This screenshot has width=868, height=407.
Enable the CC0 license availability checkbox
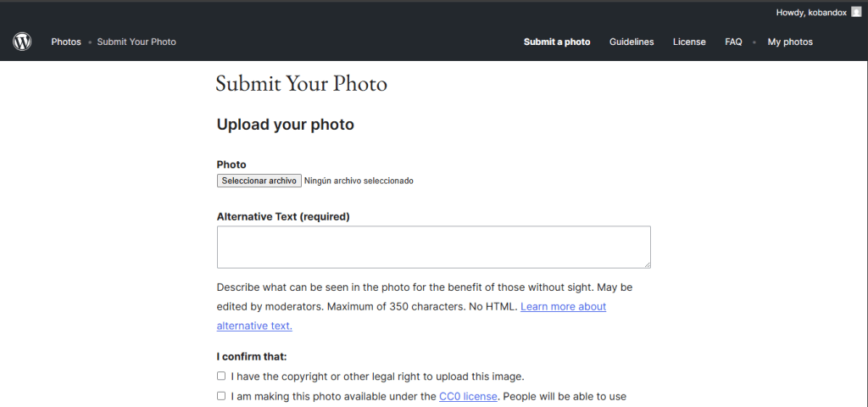click(221, 396)
